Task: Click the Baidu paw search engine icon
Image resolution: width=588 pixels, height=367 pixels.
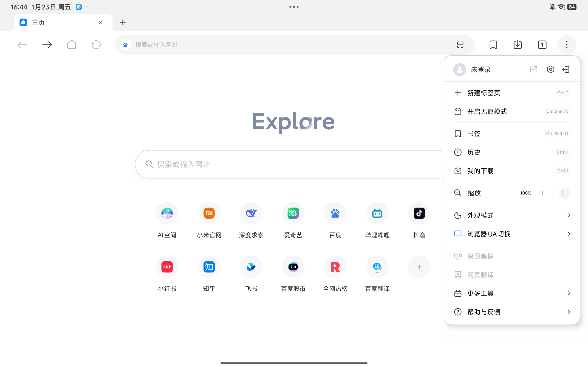Action: pos(125,45)
